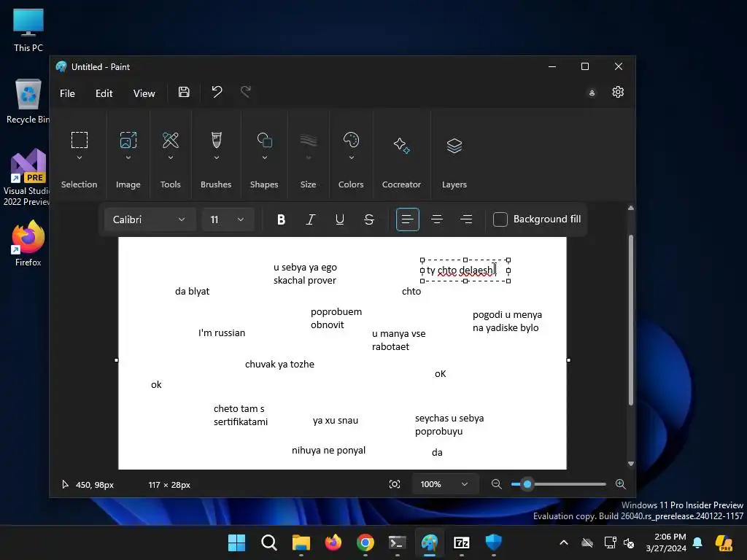Undo the last action
Image resolution: width=747 pixels, height=560 pixels.
pos(217,92)
